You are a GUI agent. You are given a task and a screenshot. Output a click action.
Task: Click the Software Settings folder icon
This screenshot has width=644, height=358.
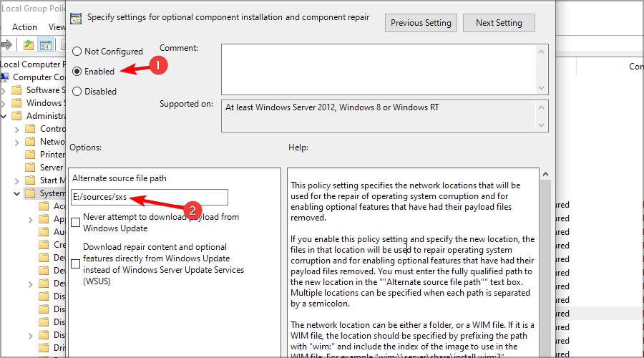point(16,90)
